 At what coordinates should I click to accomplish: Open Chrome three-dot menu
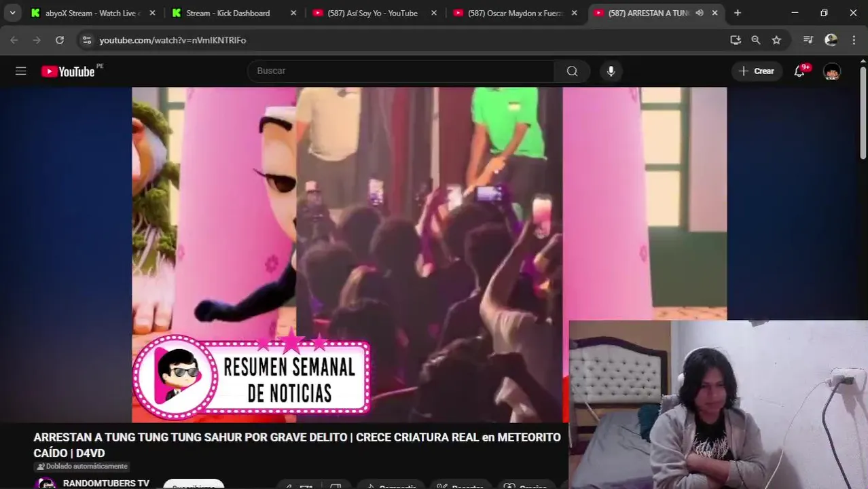click(854, 40)
